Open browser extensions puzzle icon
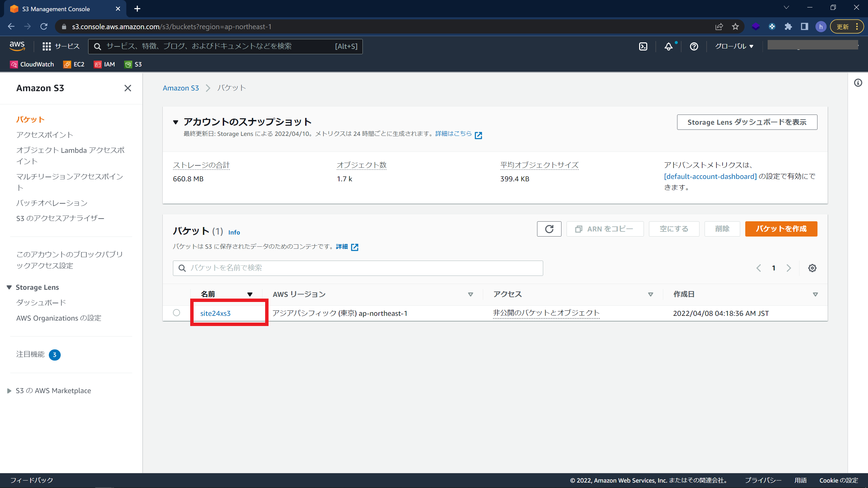The image size is (868, 488). coord(788,26)
